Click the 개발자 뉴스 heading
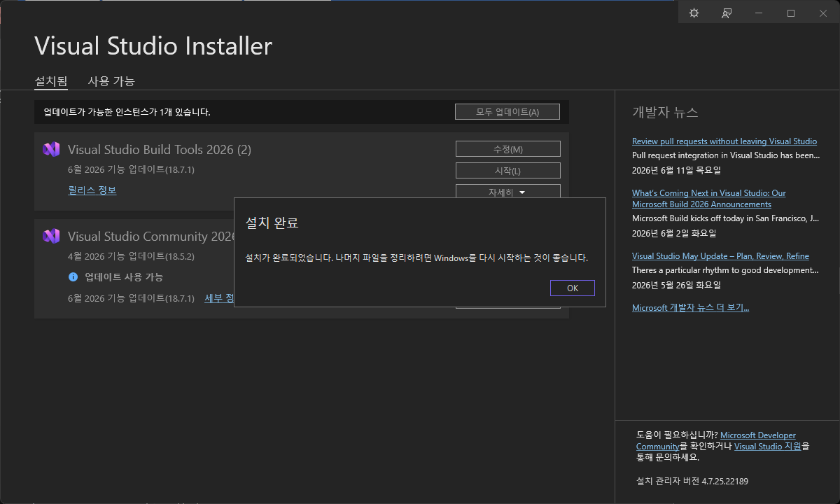 coord(665,112)
